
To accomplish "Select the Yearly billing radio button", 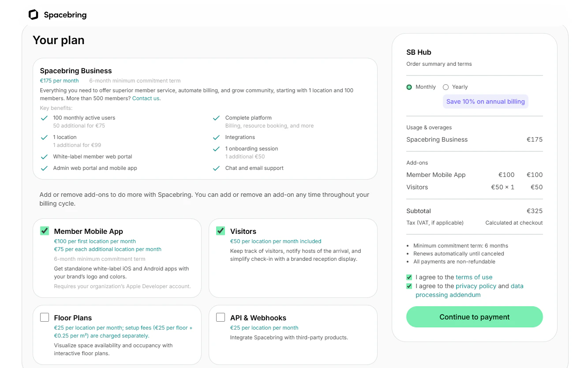I will pos(446,87).
